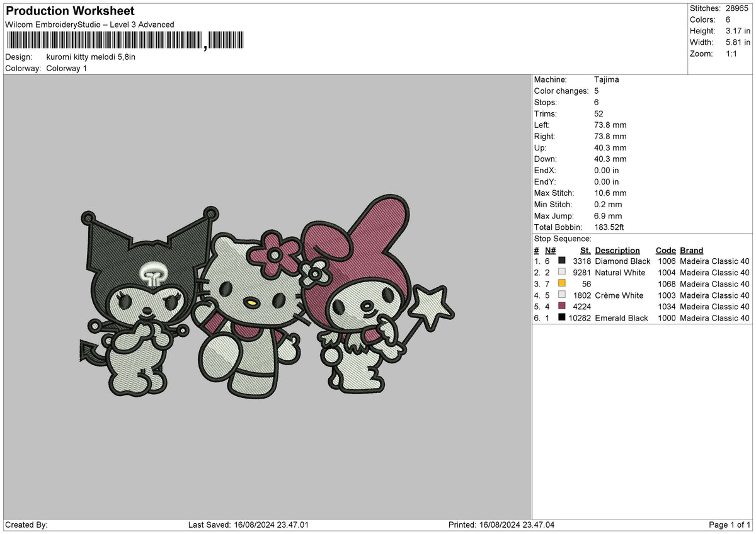Click the Height value '3.17 in'
Image resolution: width=756 pixels, height=534 pixels.
tap(738, 31)
